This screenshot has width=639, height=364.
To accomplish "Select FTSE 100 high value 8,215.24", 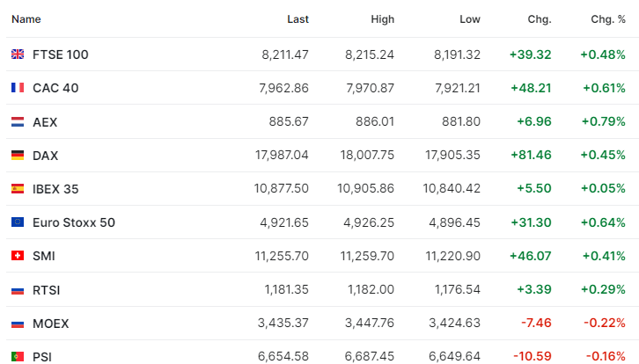I will [x=370, y=55].
